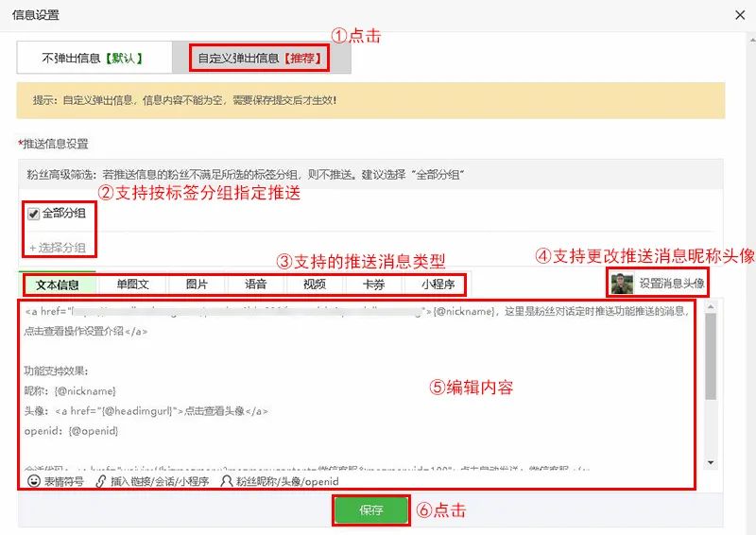Switch to the 单图文 tab

coord(132,285)
